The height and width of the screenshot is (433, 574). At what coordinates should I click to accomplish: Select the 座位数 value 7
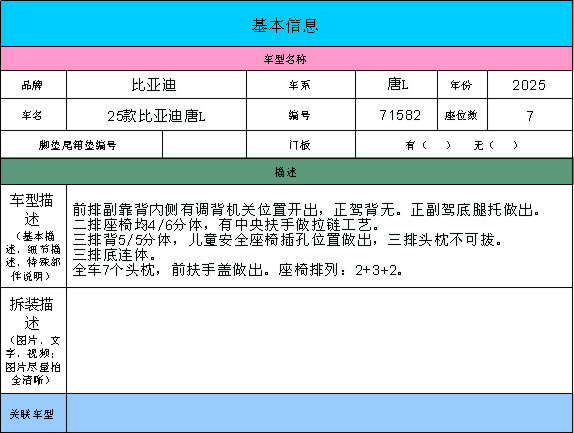point(530,115)
